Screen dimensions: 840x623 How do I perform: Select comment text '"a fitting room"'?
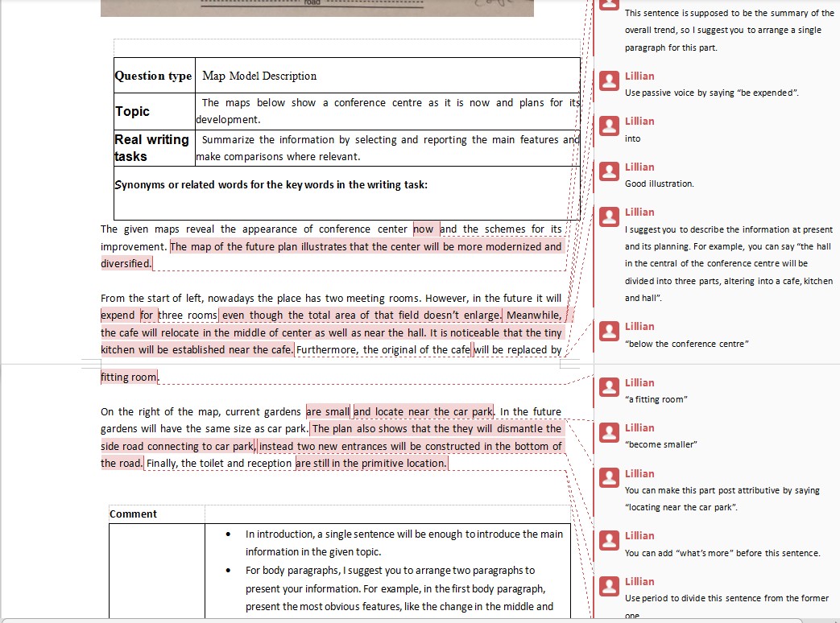[656, 399]
